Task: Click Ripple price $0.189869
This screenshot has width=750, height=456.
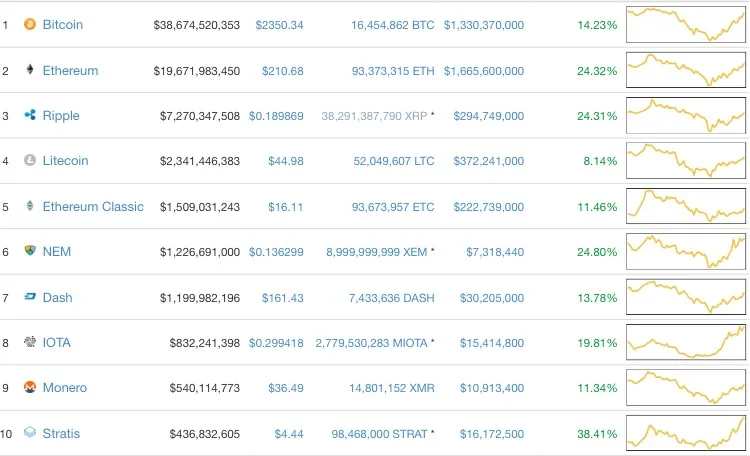Action: coord(276,116)
